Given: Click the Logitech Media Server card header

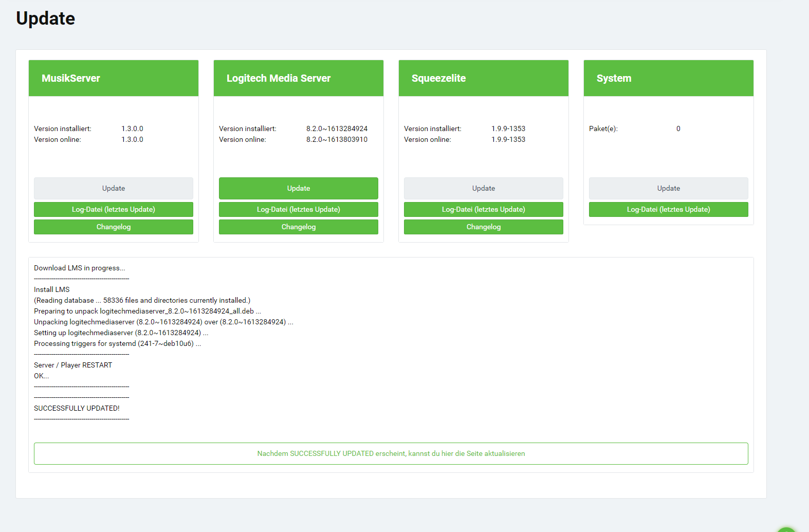Looking at the screenshot, I should (299, 78).
